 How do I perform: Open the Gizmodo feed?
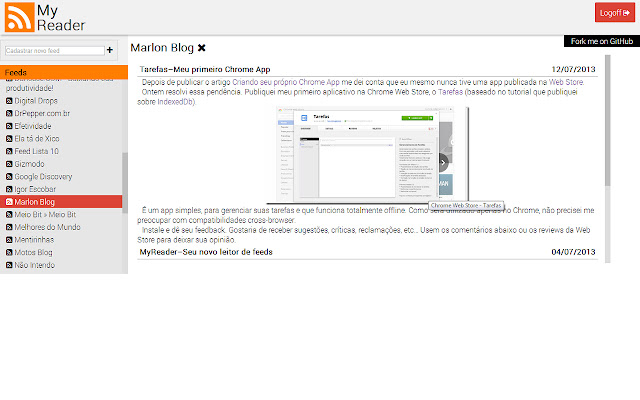click(x=29, y=164)
